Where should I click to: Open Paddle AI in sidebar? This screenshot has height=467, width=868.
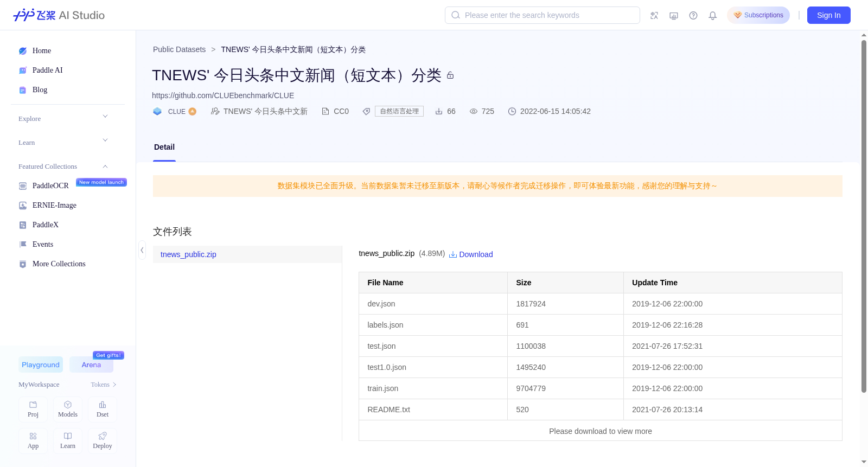pyautogui.click(x=48, y=70)
